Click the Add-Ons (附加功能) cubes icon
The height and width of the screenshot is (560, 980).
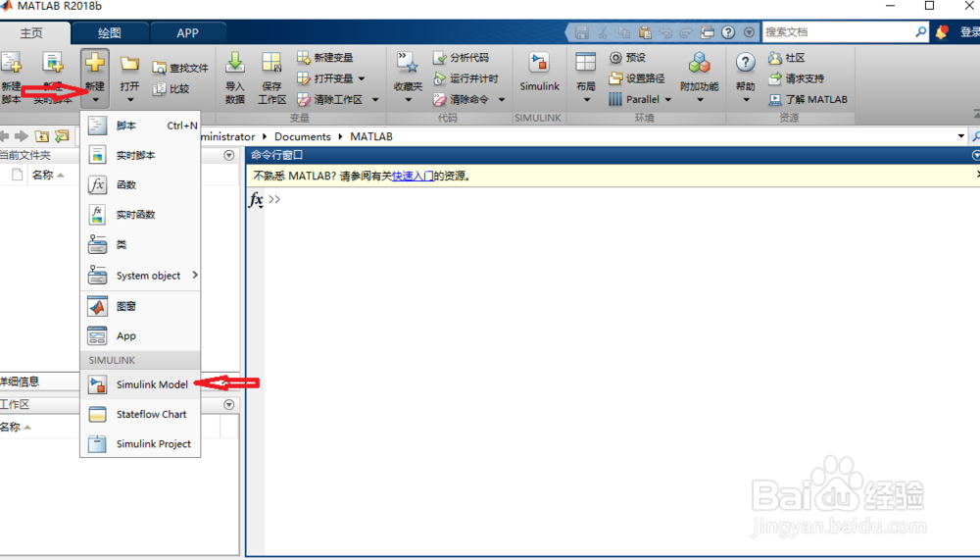pyautogui.click(x=700, y=63)
